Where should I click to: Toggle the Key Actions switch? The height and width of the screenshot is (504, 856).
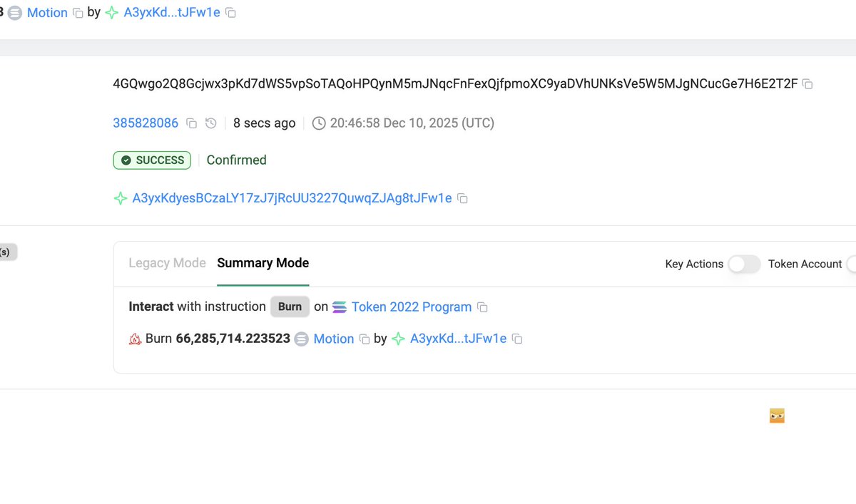click(x=745, y=264)
